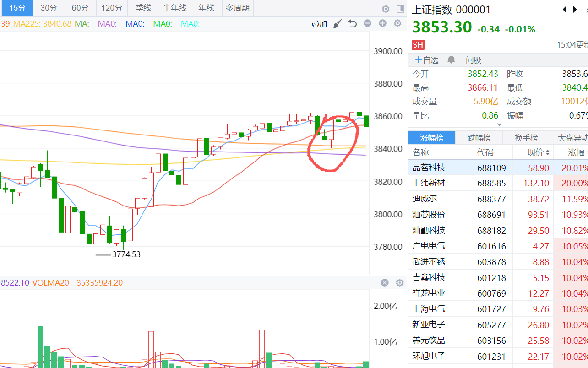
Task: Expand more quote details chevron
Action: [x=499, y=124]
